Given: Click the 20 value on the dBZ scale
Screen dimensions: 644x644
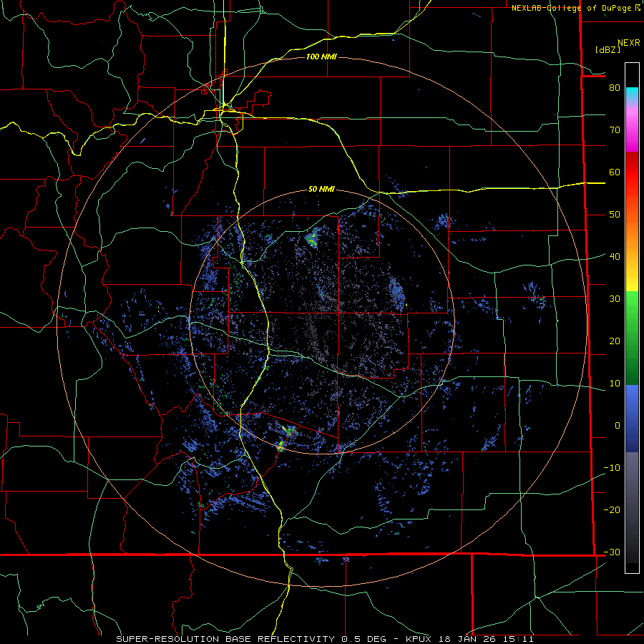Looking at the screenshot, I should 615,341.
